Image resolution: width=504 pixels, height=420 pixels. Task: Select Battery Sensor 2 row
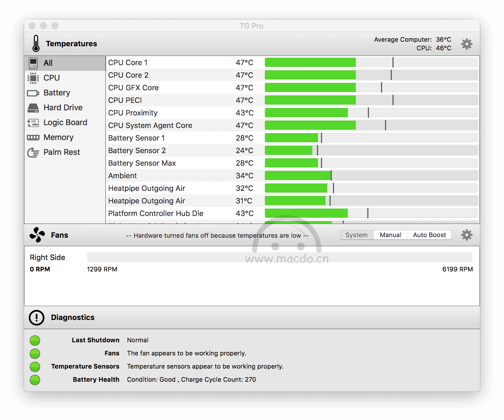[293, 150]
